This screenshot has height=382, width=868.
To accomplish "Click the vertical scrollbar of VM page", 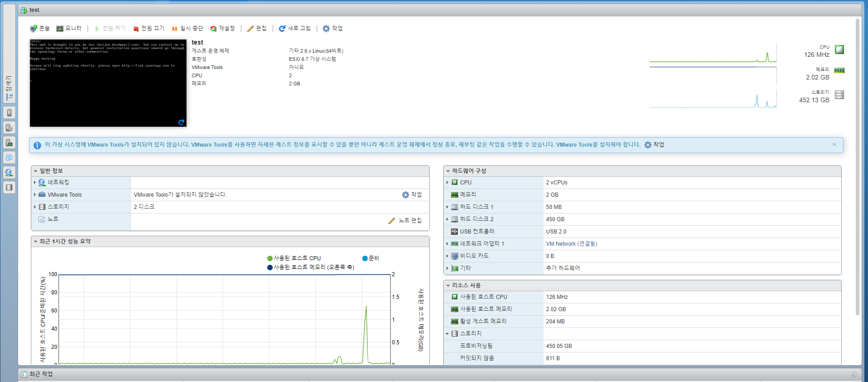I will (858, 167).
